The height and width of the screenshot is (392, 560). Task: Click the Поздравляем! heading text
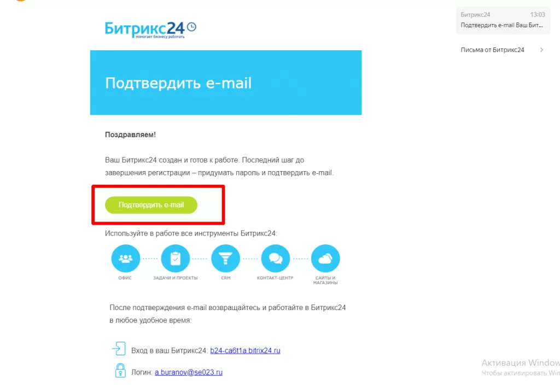click(x=130, y=134)
